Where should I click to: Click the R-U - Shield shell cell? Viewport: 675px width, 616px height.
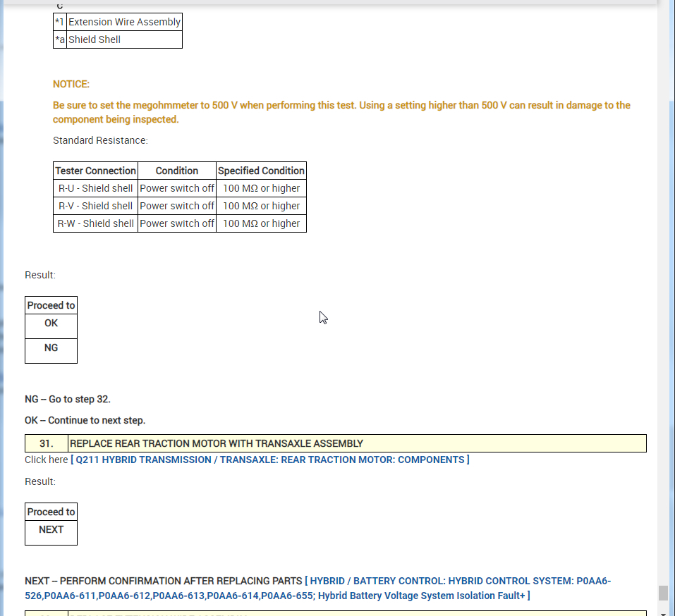[95, 188]
